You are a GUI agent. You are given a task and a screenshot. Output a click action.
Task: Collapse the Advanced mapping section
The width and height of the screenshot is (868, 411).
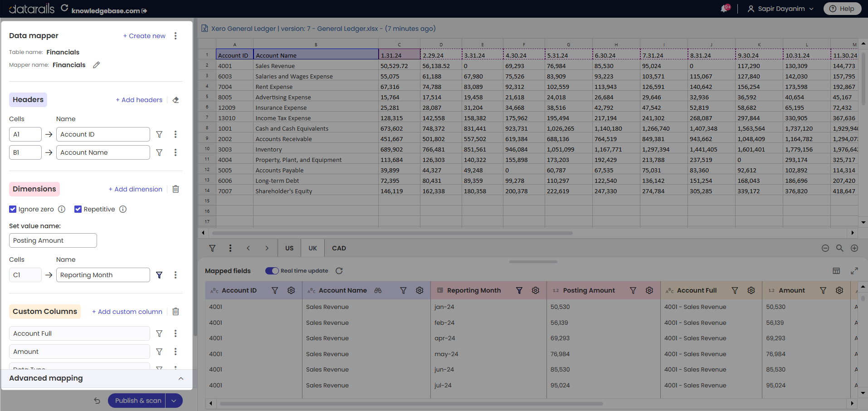pyautogui.click(x=181, y=378)
